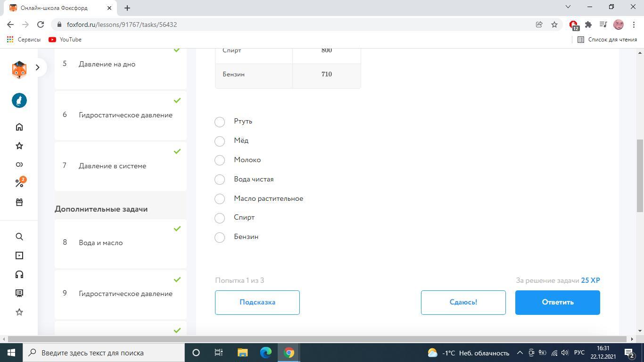Click the vertical page scrollbar thumb
Viewport: 644px width, 362px height.
[x=640, y=175]
